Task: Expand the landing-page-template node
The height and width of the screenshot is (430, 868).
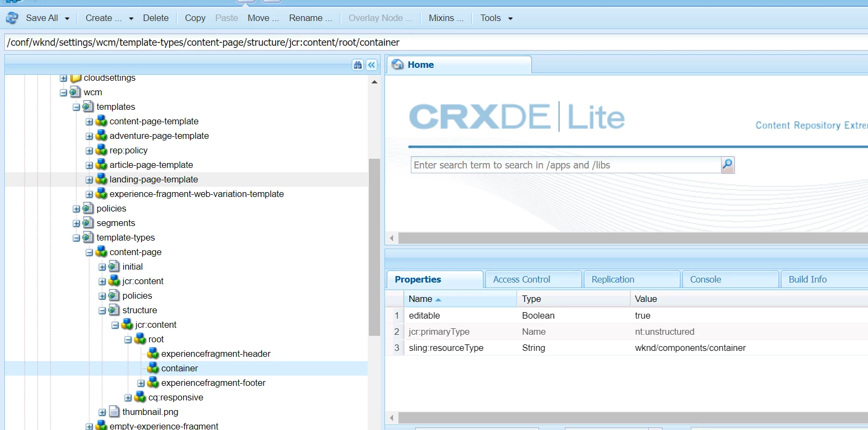Action: [x=89, y=180]
